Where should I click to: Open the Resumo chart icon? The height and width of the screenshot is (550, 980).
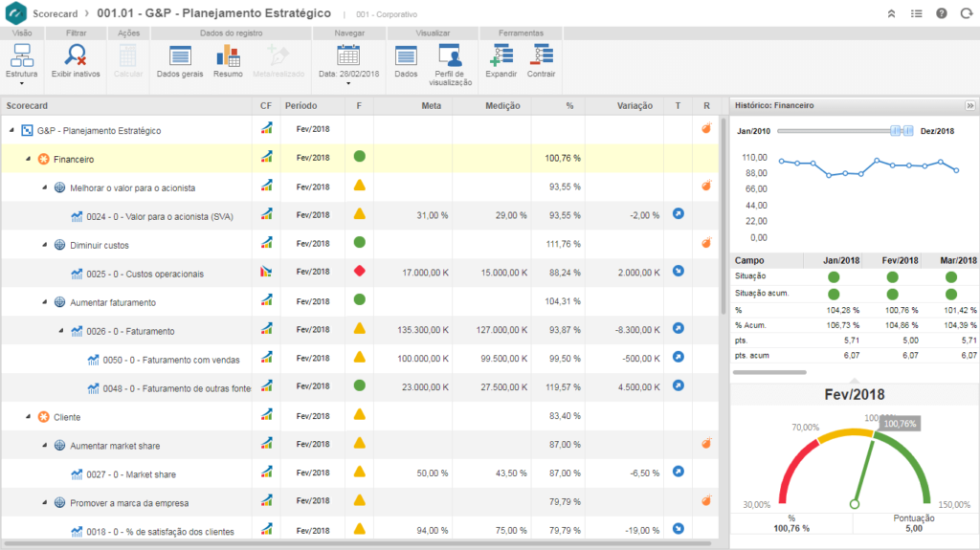coord(228,56)
